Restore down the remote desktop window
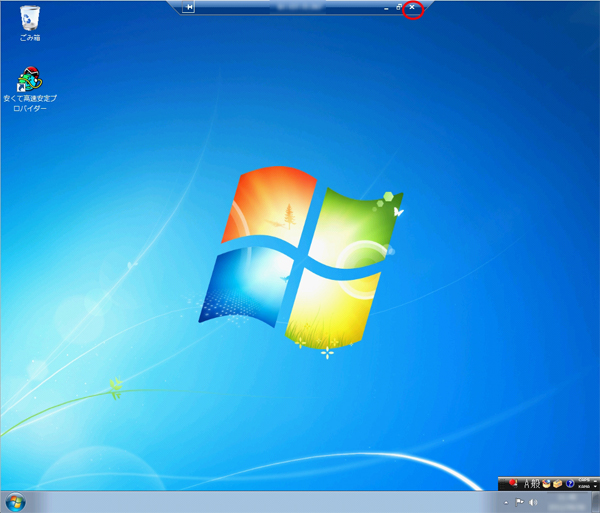 (x=399, y=7)
